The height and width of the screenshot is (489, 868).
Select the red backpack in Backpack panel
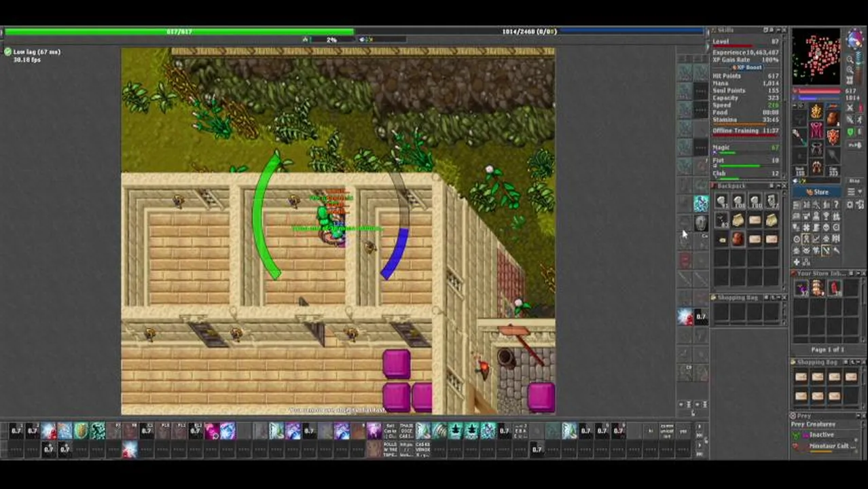pyautogui.click(x=738, y=239)
